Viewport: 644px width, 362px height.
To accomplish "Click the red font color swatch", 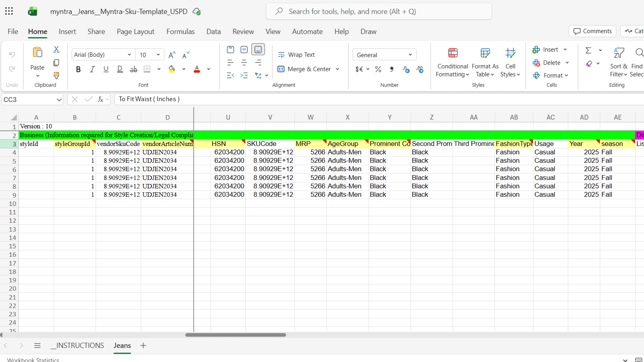I will (x=197, y=69).
